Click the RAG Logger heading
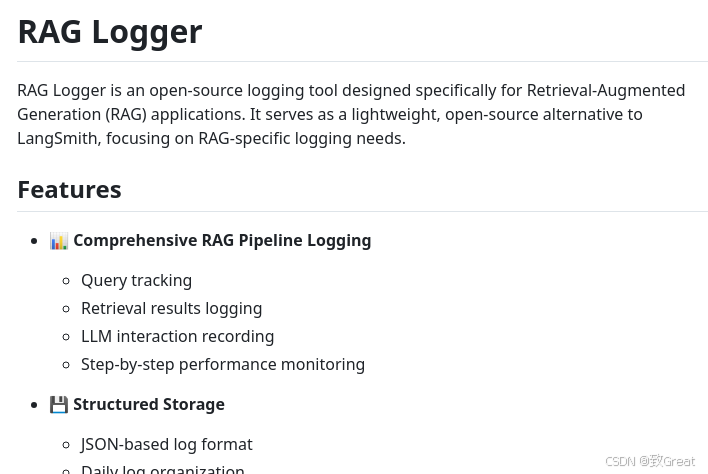The image size is (708, 474). [x=110, y=33]
